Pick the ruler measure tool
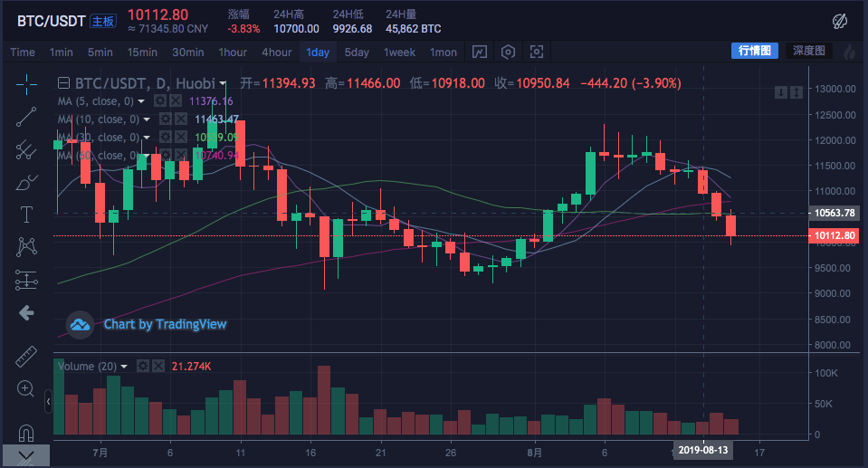Screen dimensions: 868x468 [x=26, y=356]
